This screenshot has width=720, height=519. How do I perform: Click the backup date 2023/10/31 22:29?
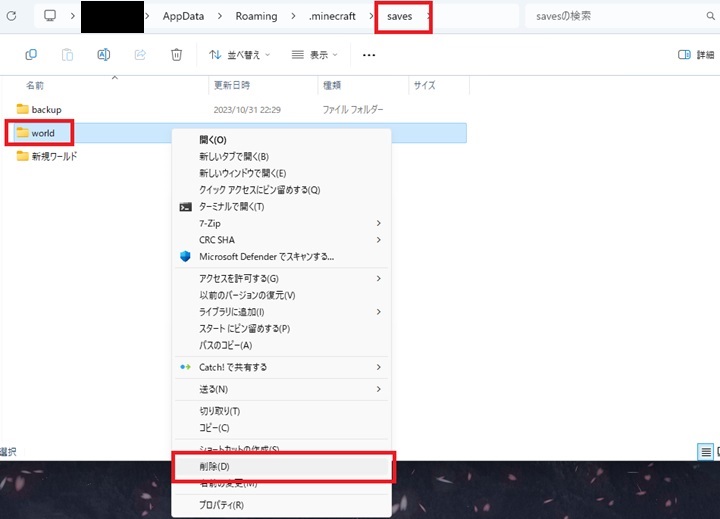tap(247, 110)
